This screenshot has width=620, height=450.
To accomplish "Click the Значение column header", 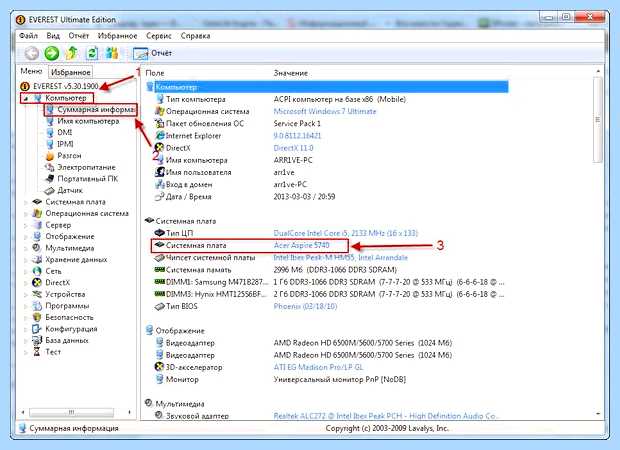I will coord(291,73).
